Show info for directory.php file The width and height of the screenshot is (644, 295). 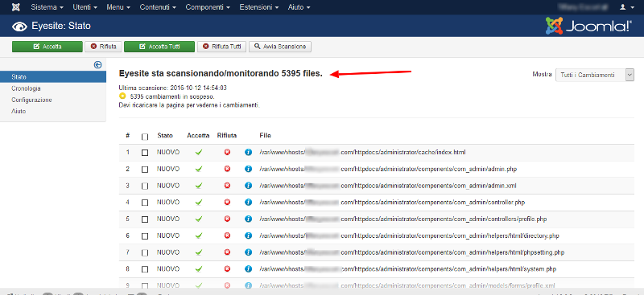tap(248, 236)
